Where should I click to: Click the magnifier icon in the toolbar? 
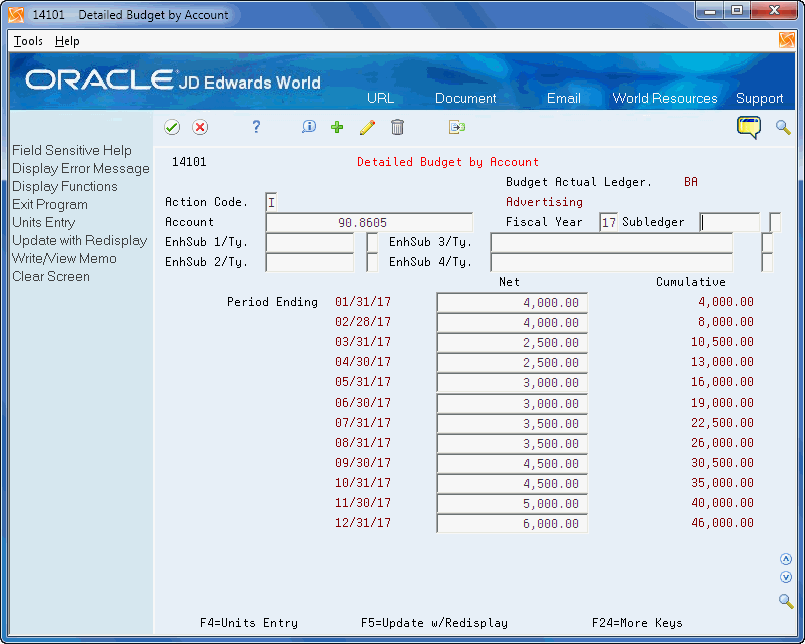pos(783,127)
